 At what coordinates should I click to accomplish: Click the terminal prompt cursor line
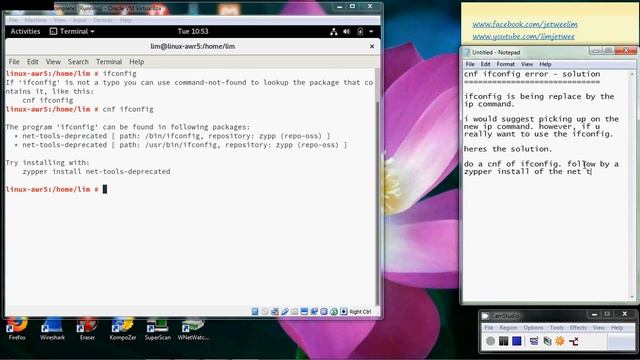56,189
